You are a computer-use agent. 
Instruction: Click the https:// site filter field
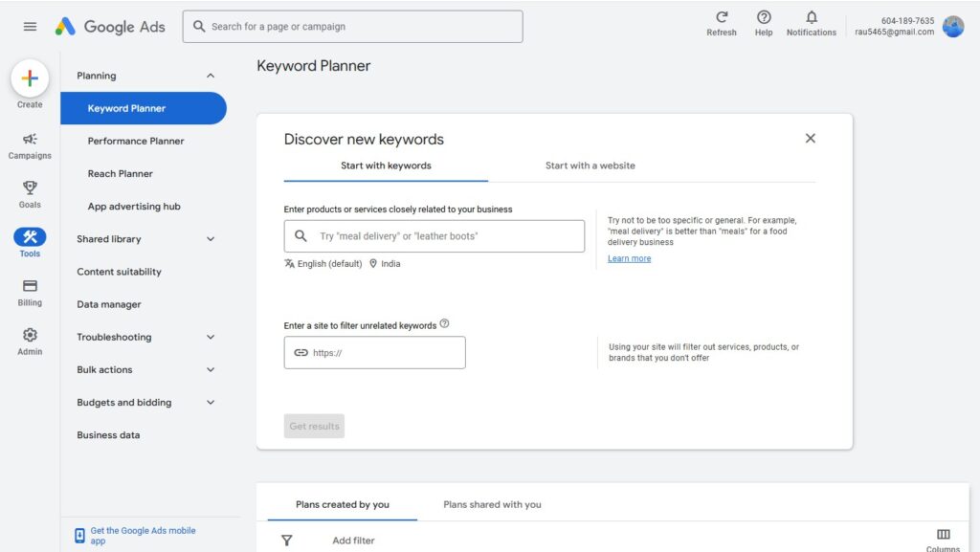[374, 353]
